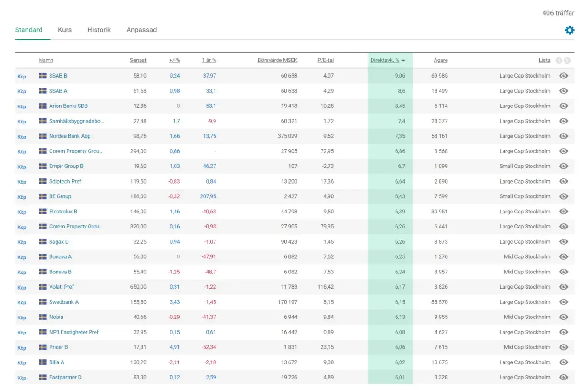The height and width of the screenshot is (390, 588).
Task: Open the Corem Property Grou… link priced 320,00
Action: (76, 227)
